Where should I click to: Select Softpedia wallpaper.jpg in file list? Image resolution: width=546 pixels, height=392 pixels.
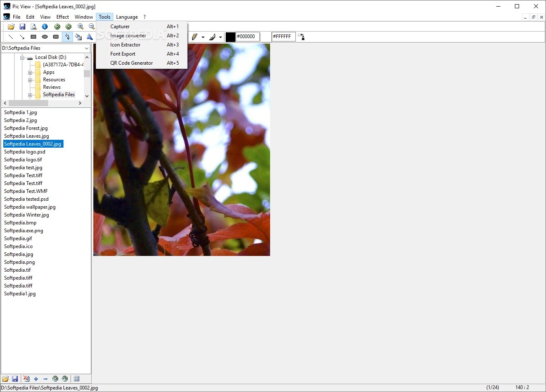click(30, 207)
